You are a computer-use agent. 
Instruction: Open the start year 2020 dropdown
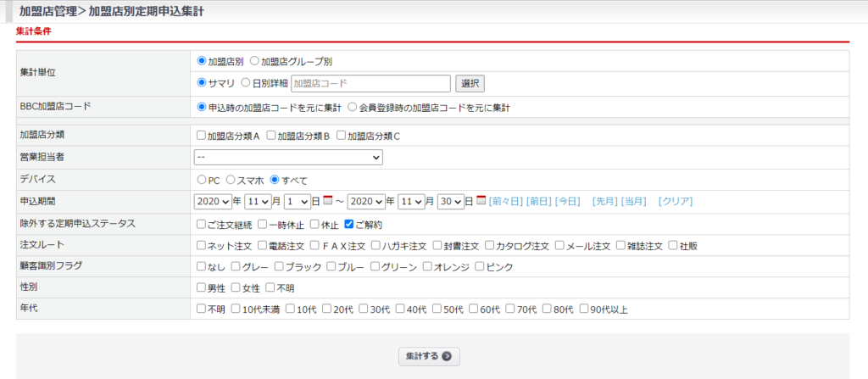pyautogui.click(x=213, y=202)
